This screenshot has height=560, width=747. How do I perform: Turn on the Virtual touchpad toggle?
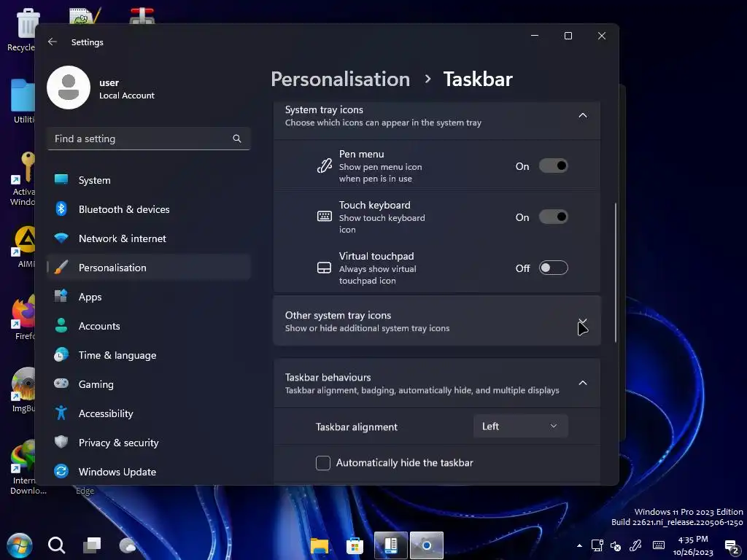click(553, 268)
